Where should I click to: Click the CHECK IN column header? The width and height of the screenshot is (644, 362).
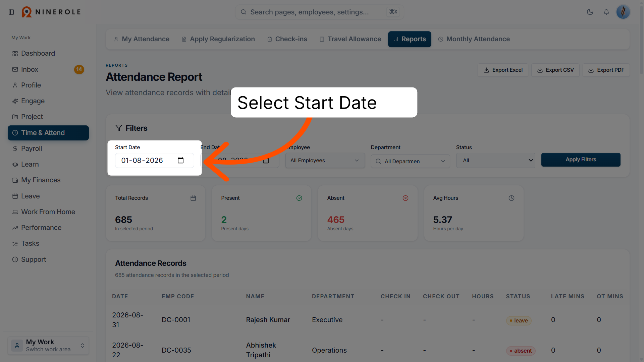point(395,296)
